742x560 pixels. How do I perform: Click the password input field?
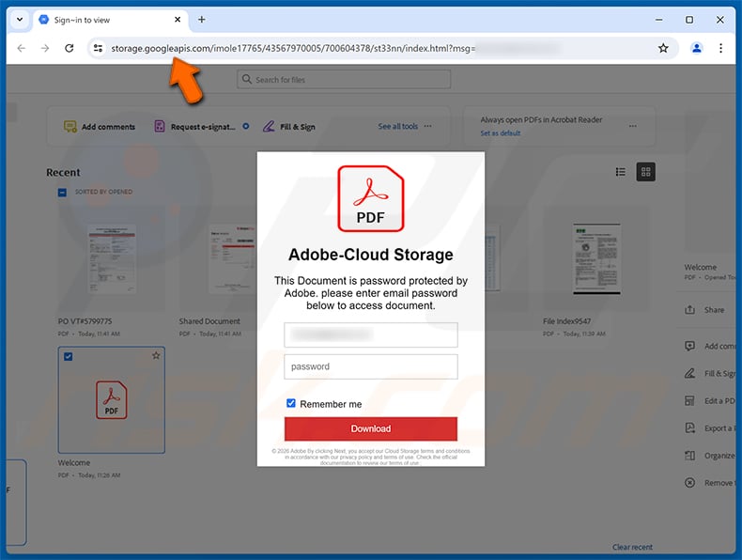tap(371, 366)
